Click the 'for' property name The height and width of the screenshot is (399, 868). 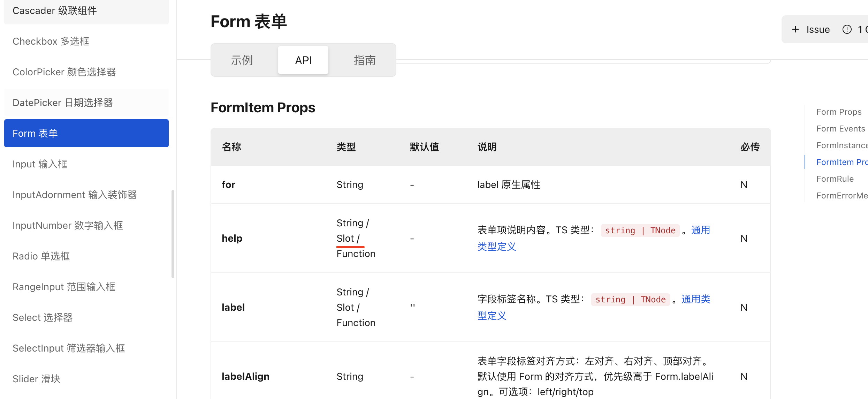pyautogui.click(x=228, y=185)
